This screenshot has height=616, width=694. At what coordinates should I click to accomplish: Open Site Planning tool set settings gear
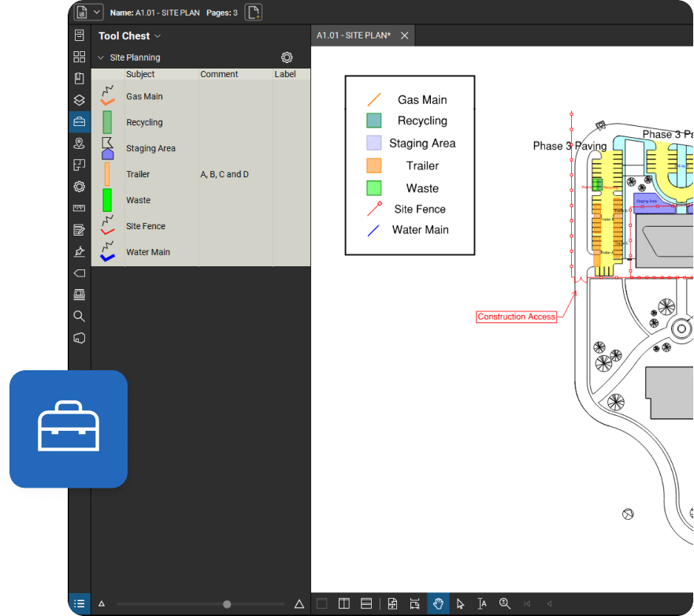[x=287, y=58]
